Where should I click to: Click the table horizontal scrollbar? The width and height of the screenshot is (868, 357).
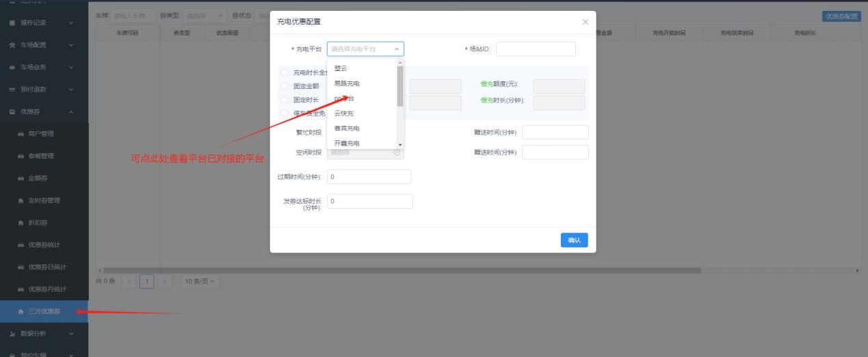click(402, 270)
